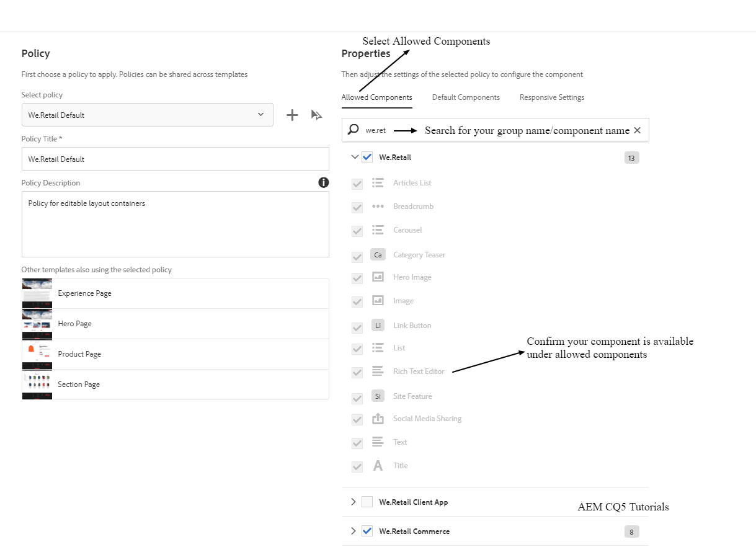
Task: Uncheck the We.Retail Commerce checkbox
Action: tap(367, 531)
